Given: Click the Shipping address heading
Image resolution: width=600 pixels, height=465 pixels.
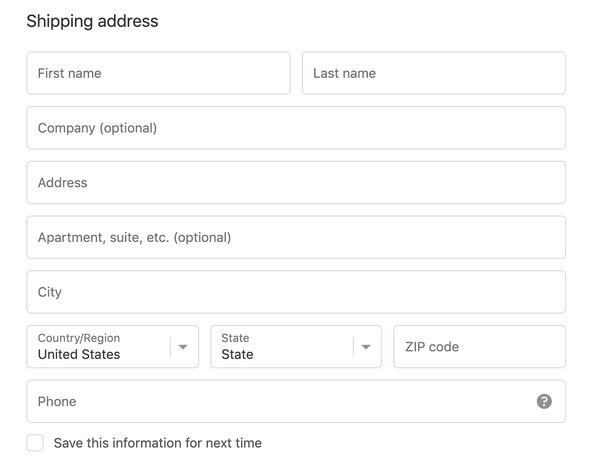Looking at the screenshot, I should click(x=92, y=21).
